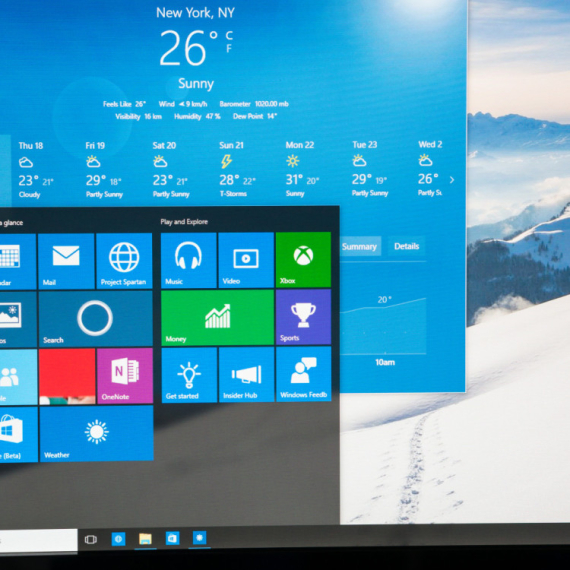
Task: Open the People tile
Action: [19, 377]
